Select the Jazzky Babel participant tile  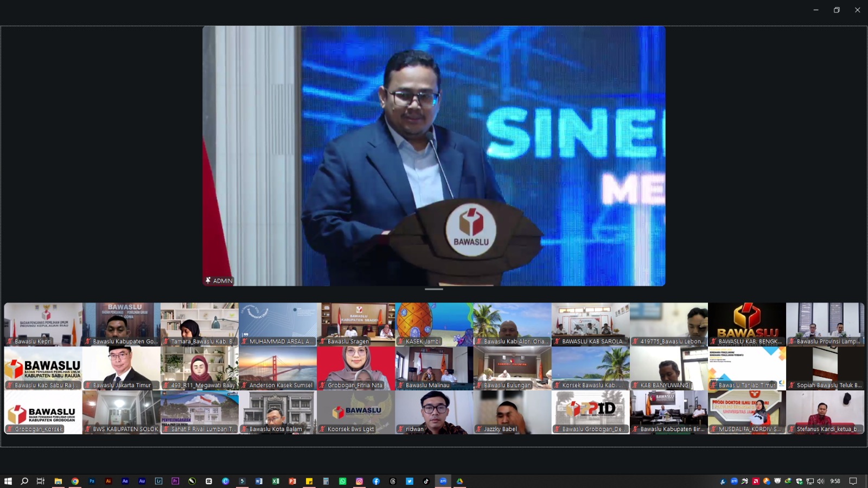(x=512, y=412)
